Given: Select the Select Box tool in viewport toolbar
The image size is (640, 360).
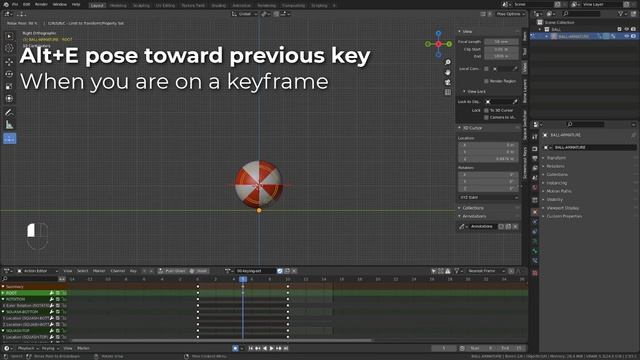Looking at the screenshot, I should [9, 36].
